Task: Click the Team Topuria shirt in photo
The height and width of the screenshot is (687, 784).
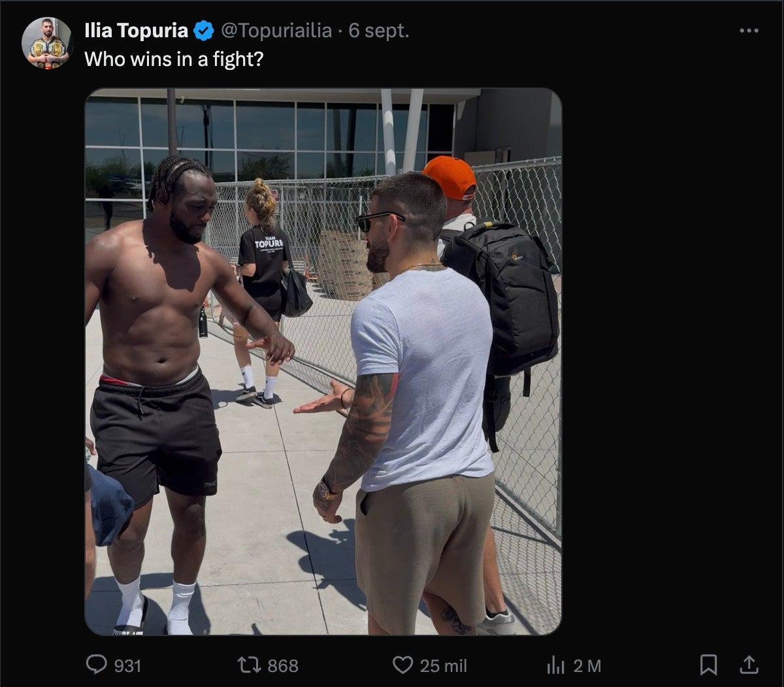Action: [265, 258]
